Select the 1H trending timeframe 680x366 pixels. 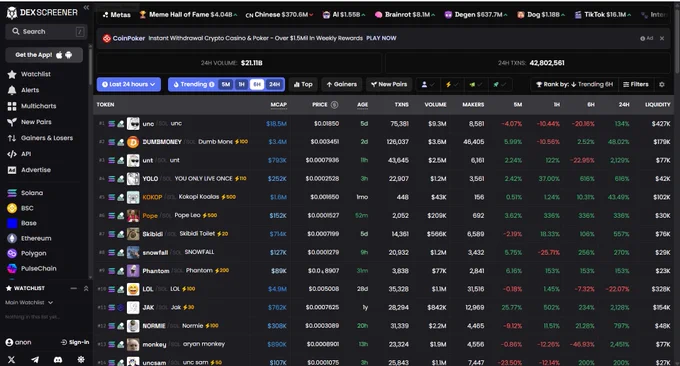click(x=242, y=85)
